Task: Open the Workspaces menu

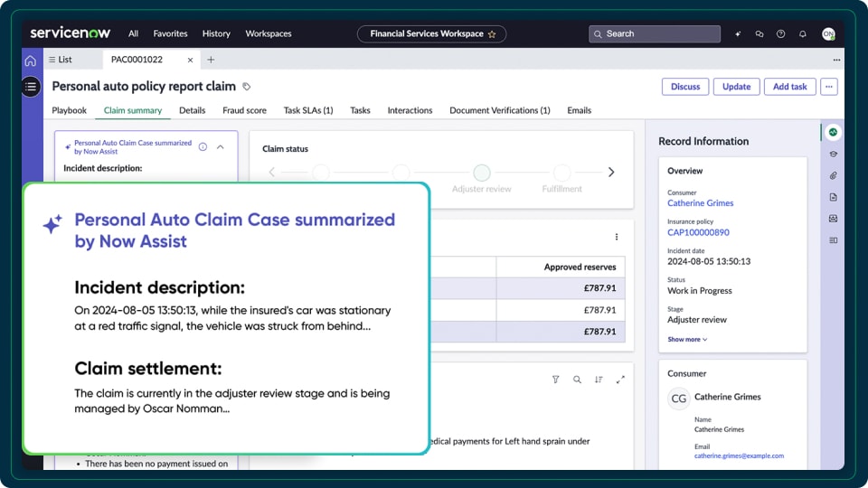Action: 269,33
